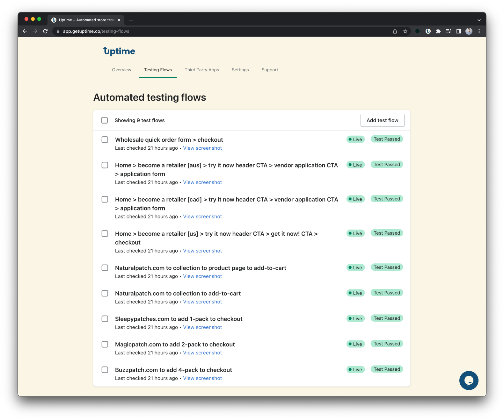Image resolution: width=504 pixels, height=420 pixels.
Task: Click the Add test flow button
Action: pyautogui.click(x=382, y=120)
